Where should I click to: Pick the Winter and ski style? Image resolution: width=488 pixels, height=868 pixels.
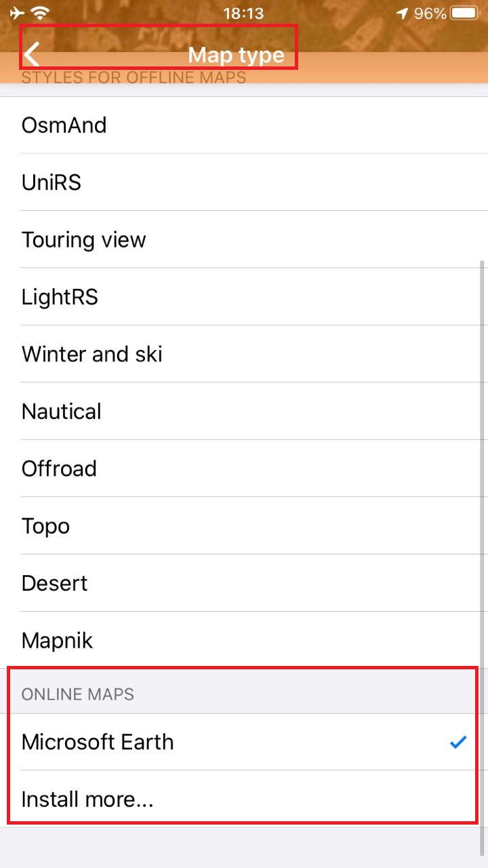click(x=92, y=354)
